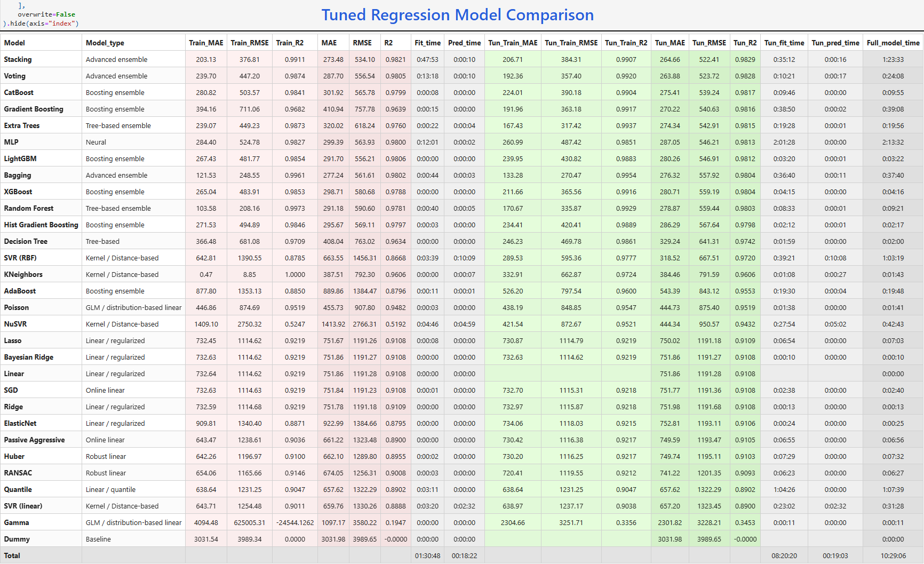Select the "Pred_time" column header
Screen dimensions: 924x564
click(x=465, y=43)
